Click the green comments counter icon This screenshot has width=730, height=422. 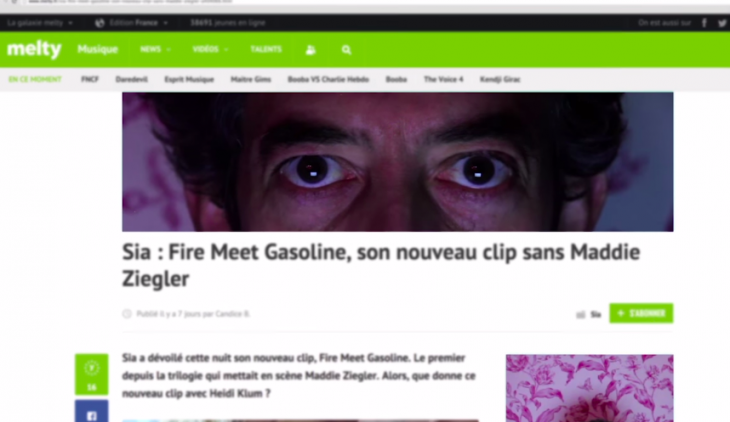(92, 374)
